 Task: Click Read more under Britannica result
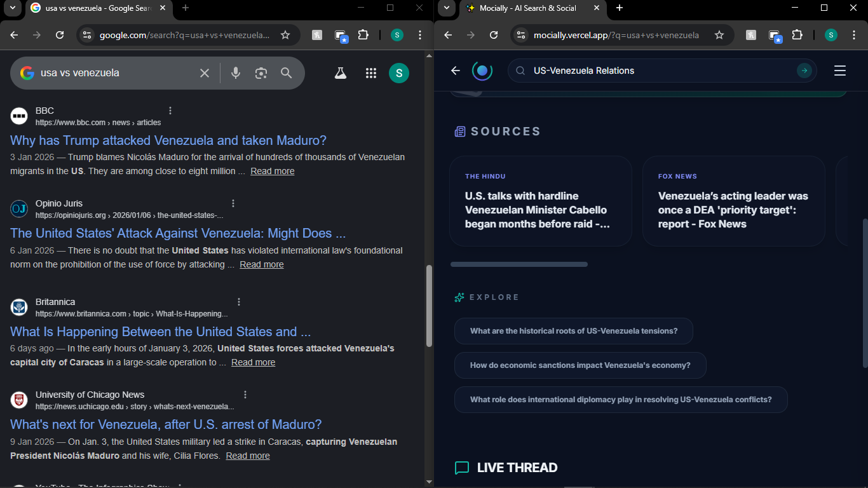point(254,362)
